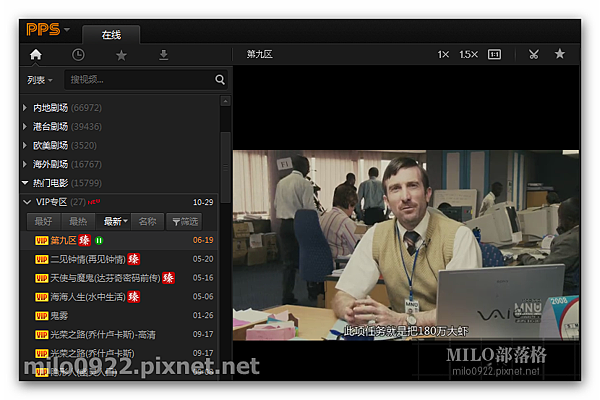This screenshot has width=600, height=400.
Task: Favorite the video with top-right star
Action: (559, 54)
